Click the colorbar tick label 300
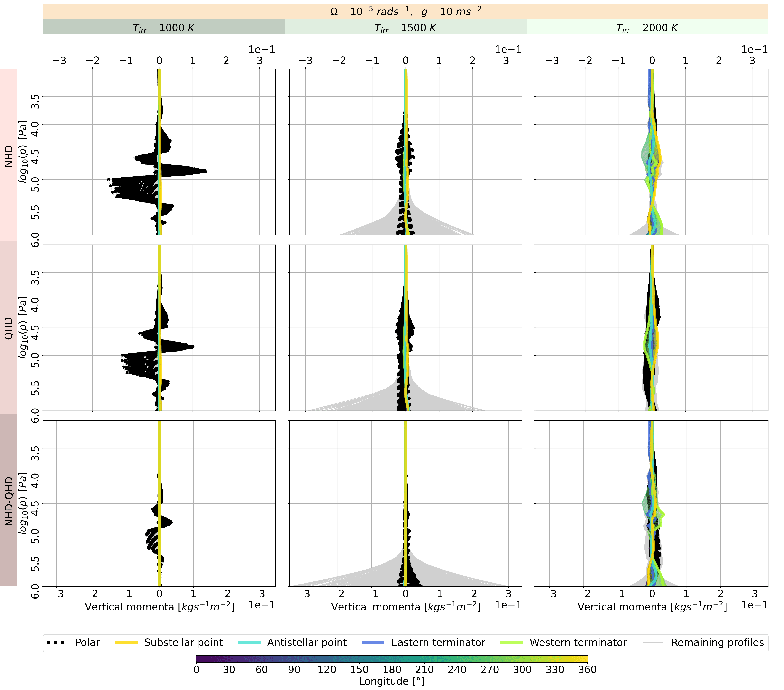This screenshot has height=690, width=784. click(522, 670)
